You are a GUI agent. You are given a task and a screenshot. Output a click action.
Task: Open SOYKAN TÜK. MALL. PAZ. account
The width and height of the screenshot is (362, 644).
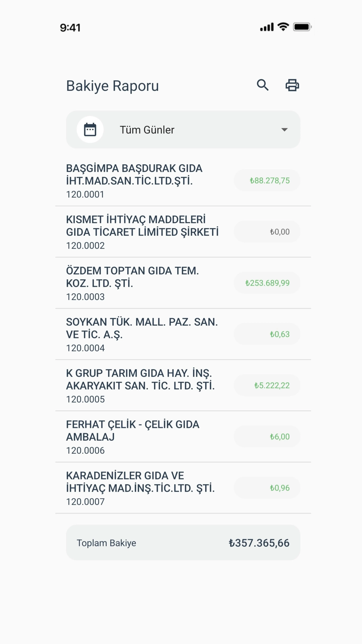pyautogui.click(x=142, y=334)
